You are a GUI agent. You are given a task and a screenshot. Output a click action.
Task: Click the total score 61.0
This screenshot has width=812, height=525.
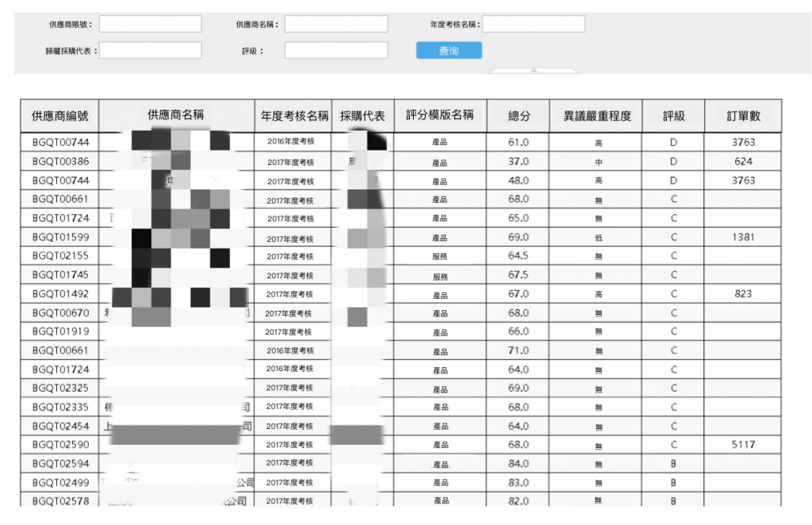[x=519, y=143]
